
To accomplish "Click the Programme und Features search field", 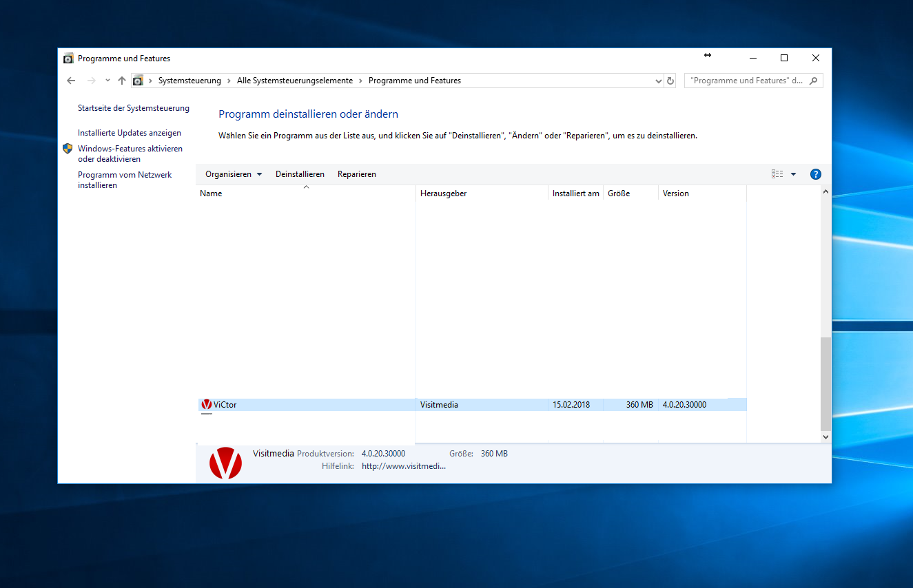I will [x=746, y=81].
